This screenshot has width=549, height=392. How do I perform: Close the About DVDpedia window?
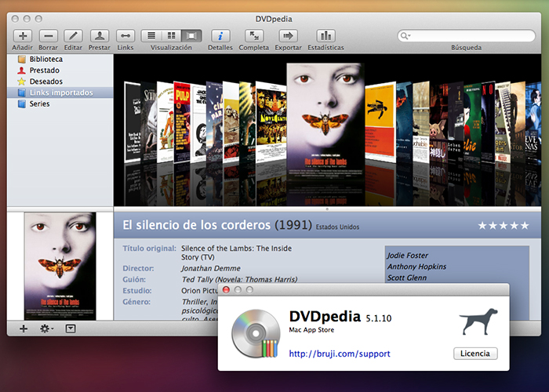click(226, 290)
